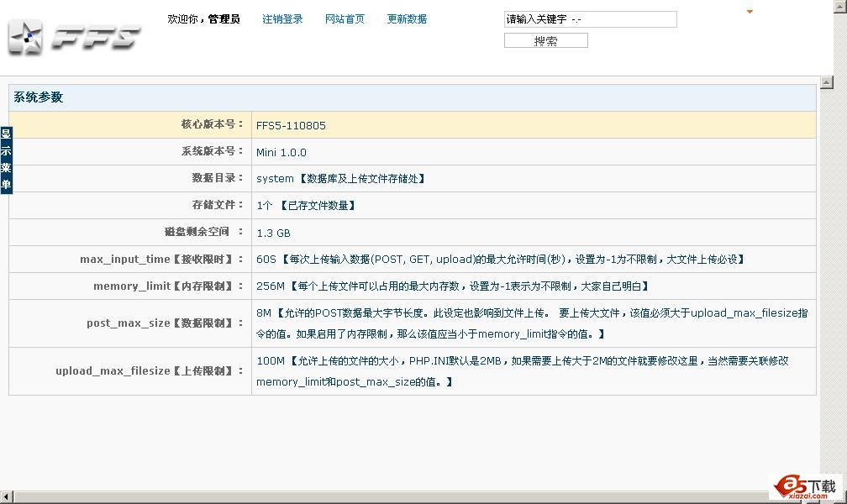The width and height of the screenshot is (847, 504).
Task: Click the 更新数据 link
Action: click(x=407, y=19)
